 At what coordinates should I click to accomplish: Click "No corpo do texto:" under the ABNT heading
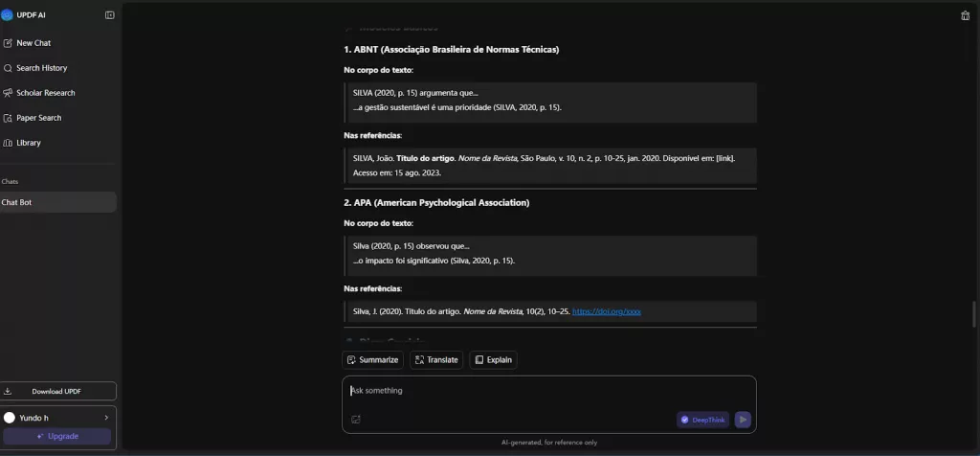(378, 70)
